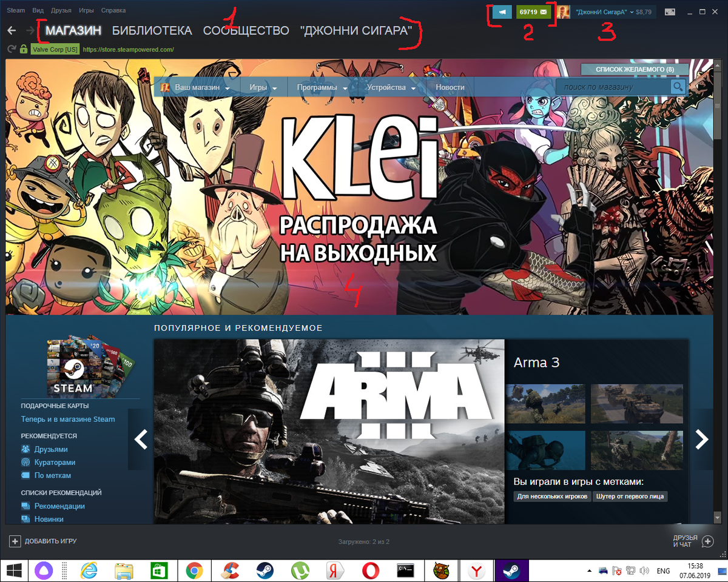Click the Для нескольких игроков tag
The height and width of the screenshot is (582, 728).
pos(552,496)
